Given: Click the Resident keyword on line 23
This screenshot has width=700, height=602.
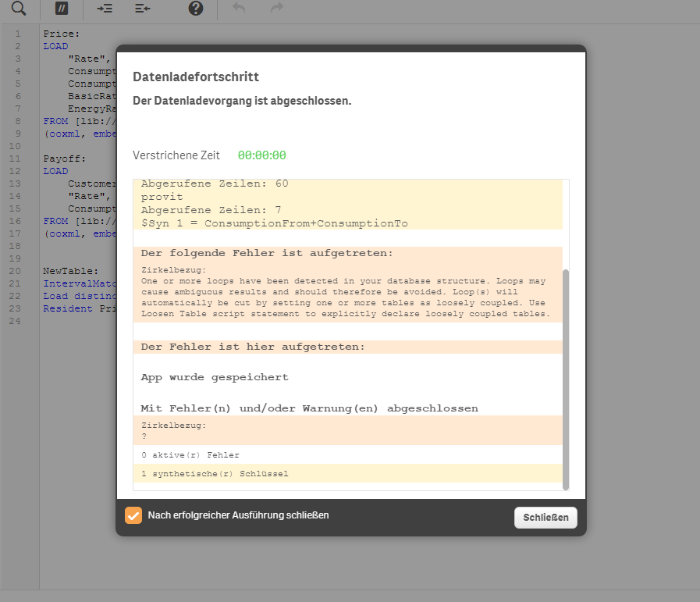Looking at the screenshot, I should pyautogui.click(x=67, y=308).
